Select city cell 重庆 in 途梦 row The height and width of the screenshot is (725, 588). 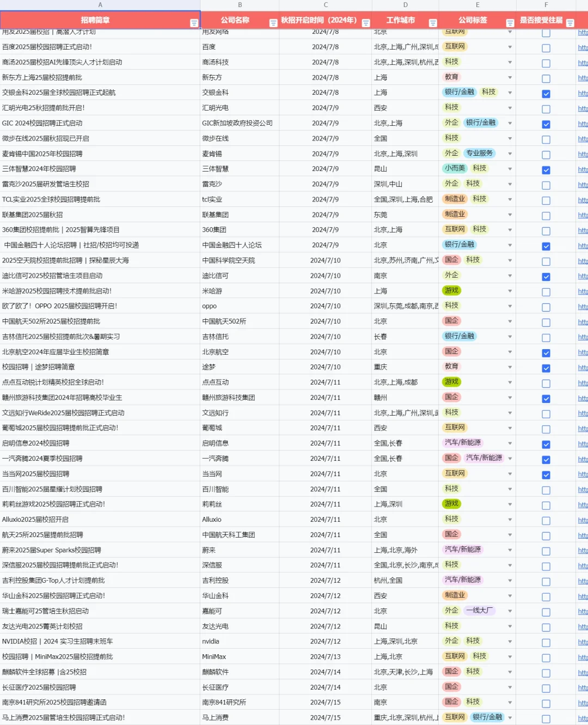(x=405, y=367)
